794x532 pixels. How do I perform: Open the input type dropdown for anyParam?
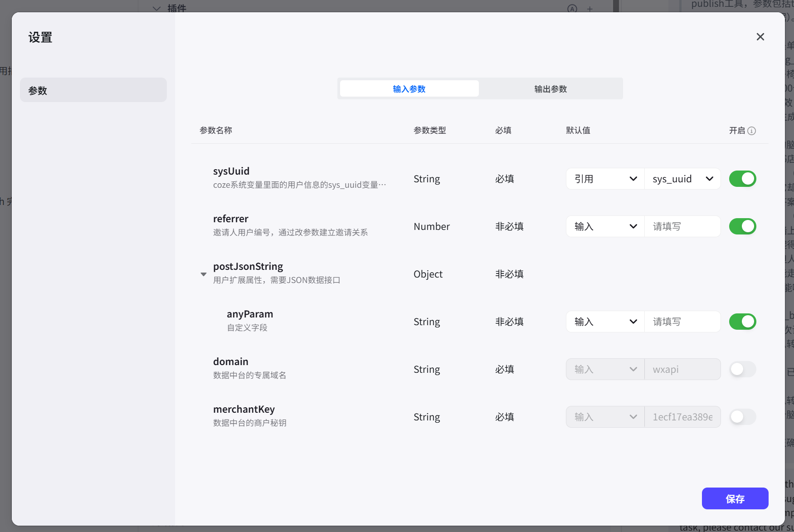605,322
